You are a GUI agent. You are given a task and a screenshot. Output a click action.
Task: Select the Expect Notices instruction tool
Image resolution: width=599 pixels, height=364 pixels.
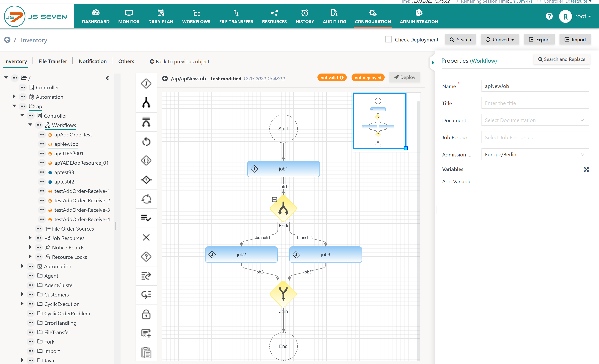146,295
